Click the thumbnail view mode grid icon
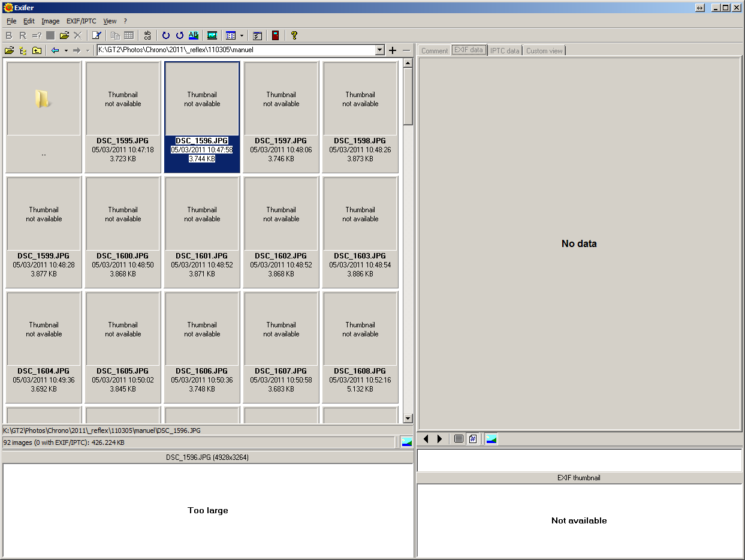Viewport: 745px width, 560px height. click(x=231, y=35)
